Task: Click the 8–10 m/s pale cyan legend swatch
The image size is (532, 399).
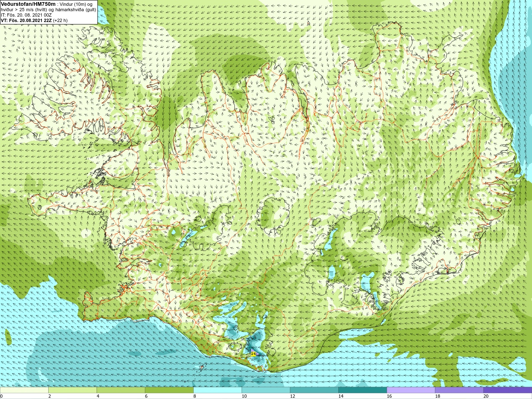Action: 217,390
